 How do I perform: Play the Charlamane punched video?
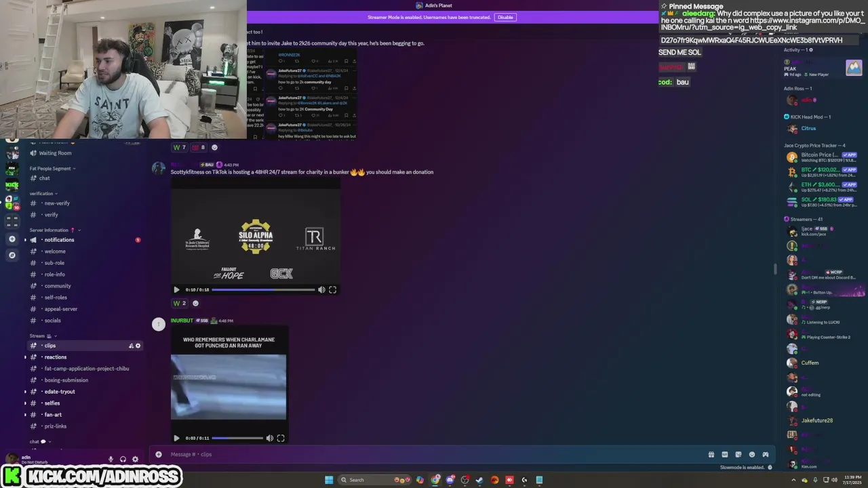[x=176, y=438]
